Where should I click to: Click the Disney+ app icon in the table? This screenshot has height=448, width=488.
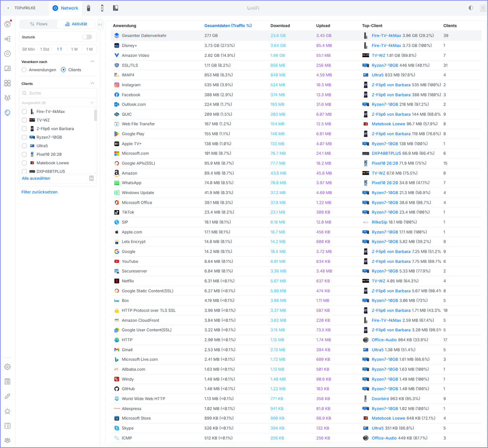pos(117,46)
